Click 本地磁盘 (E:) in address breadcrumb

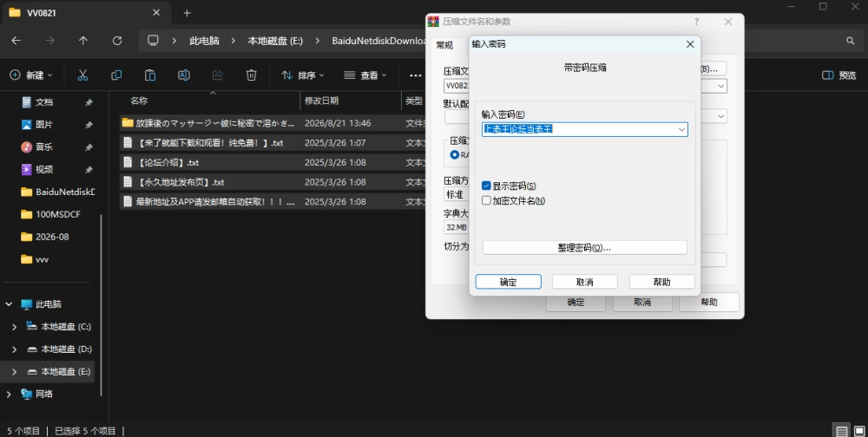click(275, 41)
